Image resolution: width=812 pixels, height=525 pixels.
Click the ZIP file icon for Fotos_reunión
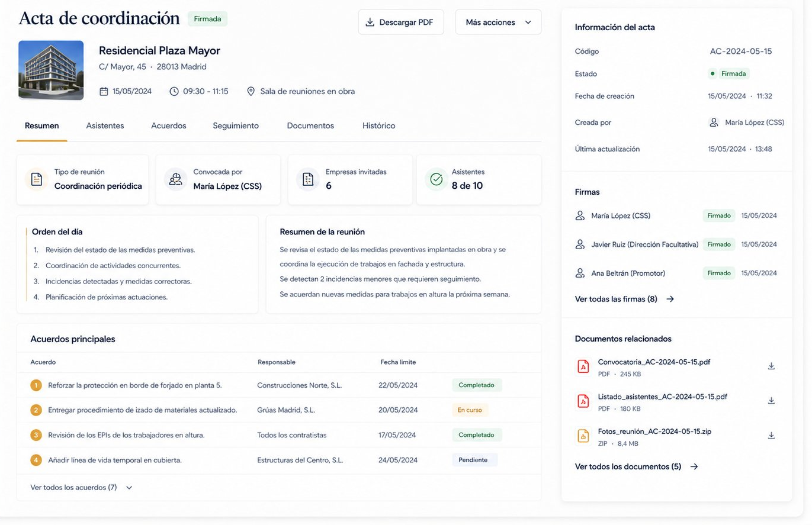coord(583,436)
